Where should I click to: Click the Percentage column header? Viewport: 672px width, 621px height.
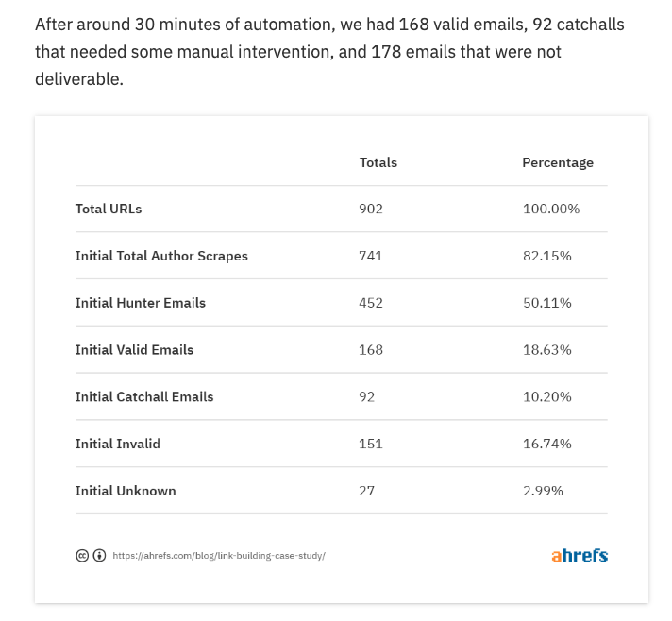pyautogui.click(x=558, y=163)
